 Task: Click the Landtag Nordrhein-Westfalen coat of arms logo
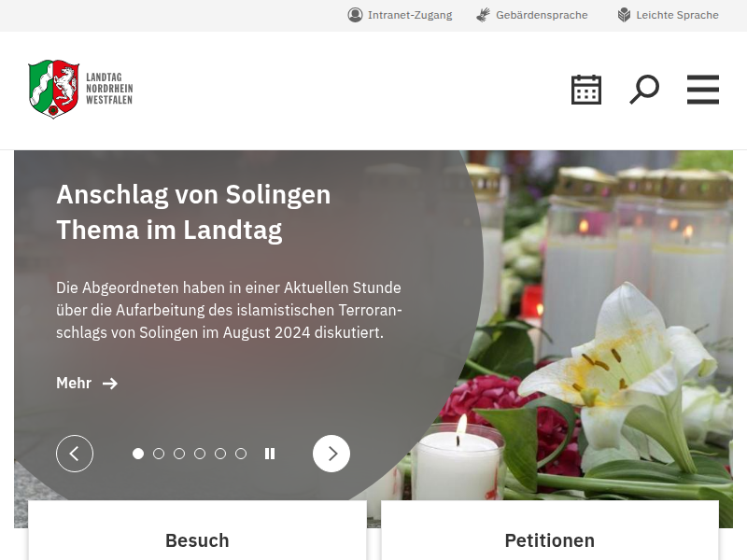pos(53,89)
